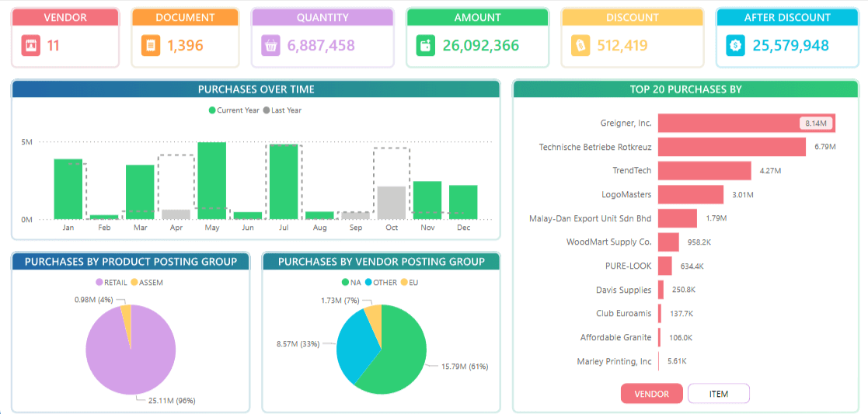Select the TrendTech bar
868x414 pixels.
(x=705, y=171)
